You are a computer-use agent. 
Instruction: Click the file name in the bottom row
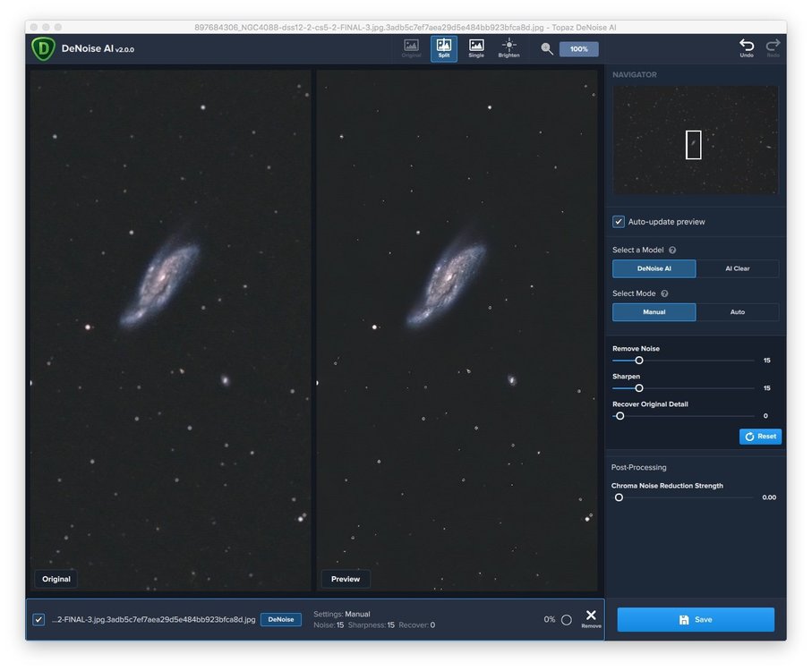pyautogui.click(x=154, y=619)
